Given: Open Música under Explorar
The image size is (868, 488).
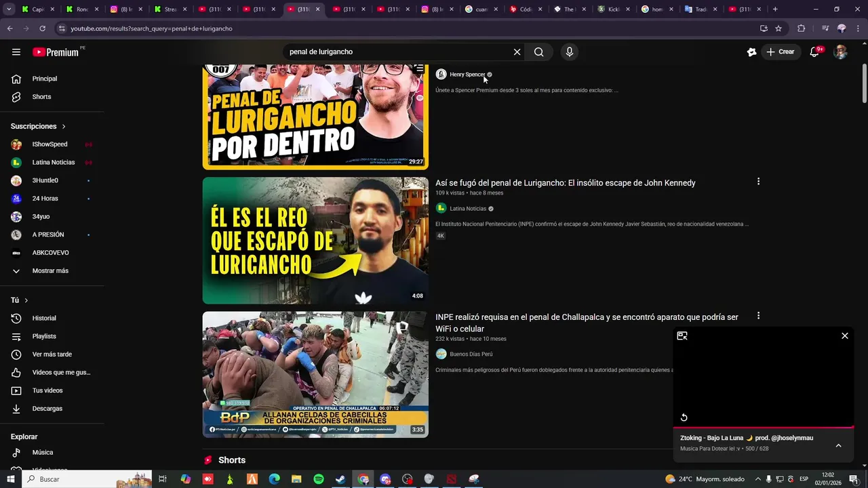Looking at the screenshot, I should click(53, 452).
